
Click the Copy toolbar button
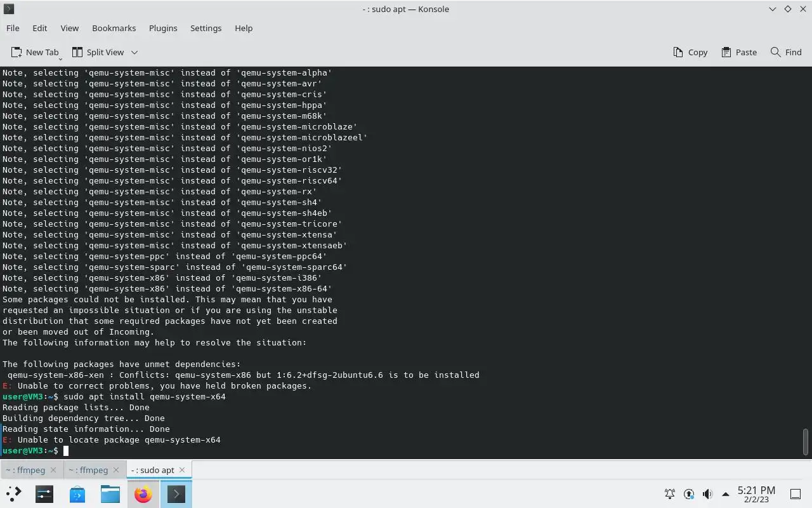[x=690, y=52]
